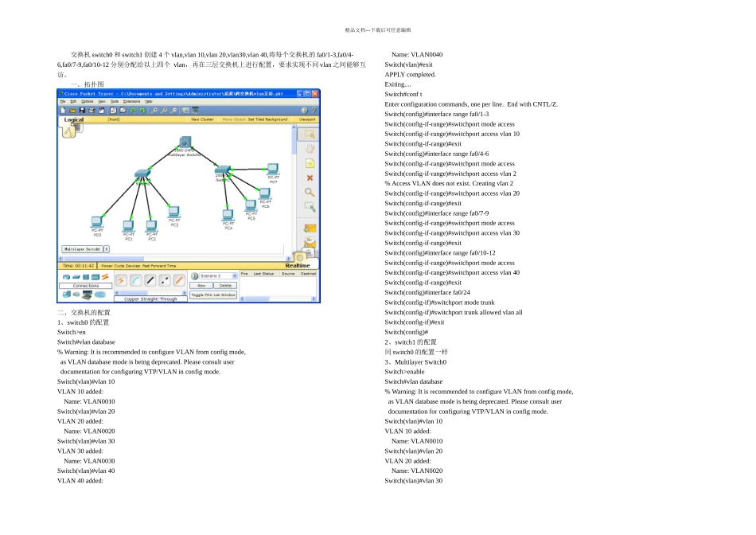Screen dimensions: 756x535
Task: Choose the Move Layout hand tool
Action: pos(310,149)
